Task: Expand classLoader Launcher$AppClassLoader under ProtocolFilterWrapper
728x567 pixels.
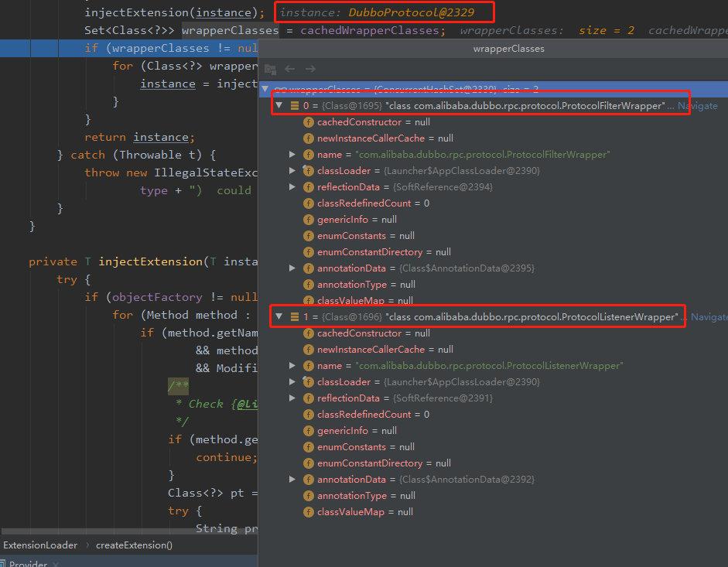Action: tap(292, 170)
